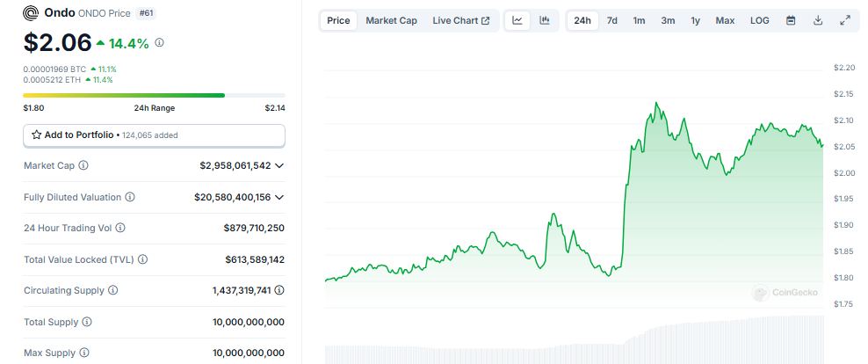Click info icon next to Market Cap
Image resolution: width=868 pixels, height=364 pixels.
tap(83, 165)
